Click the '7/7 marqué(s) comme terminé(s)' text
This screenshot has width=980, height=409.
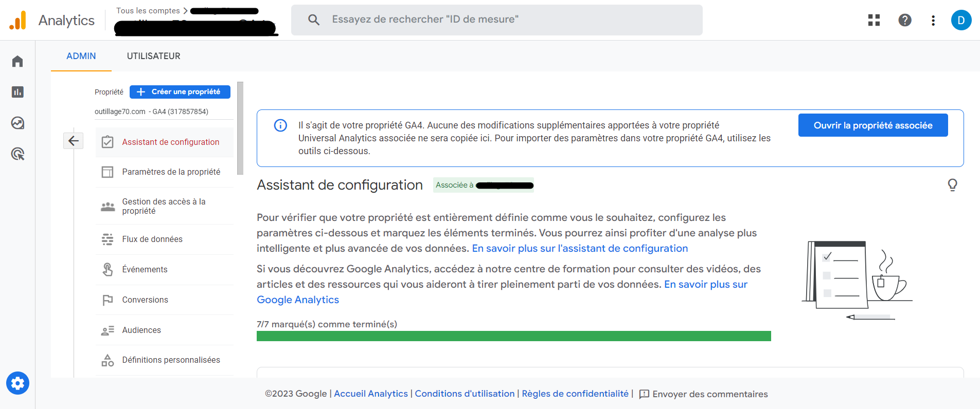(x=327, y=324)
